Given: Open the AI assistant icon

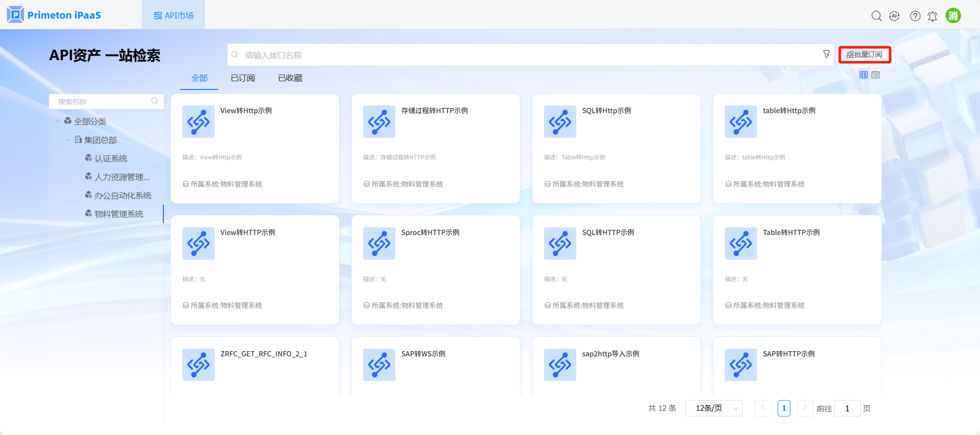Looking at the screenshot, I should tap(894, 16).
